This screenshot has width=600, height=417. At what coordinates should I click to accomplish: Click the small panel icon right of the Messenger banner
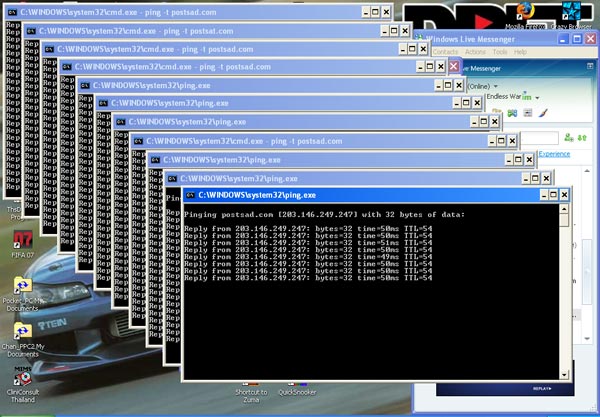point(590,66)
